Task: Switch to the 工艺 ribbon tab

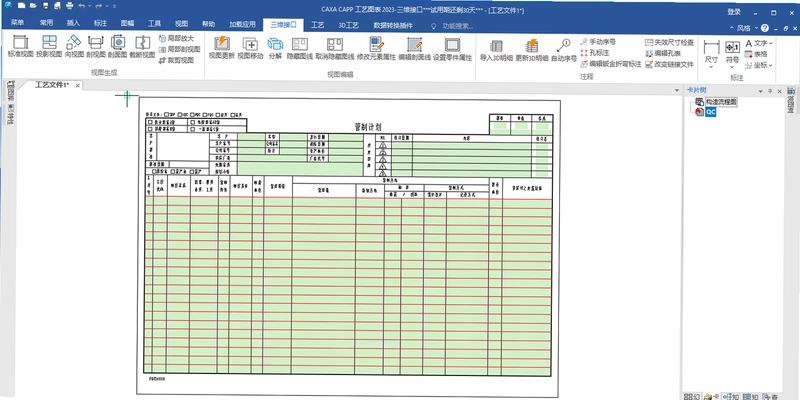Action: click(318, 25)
